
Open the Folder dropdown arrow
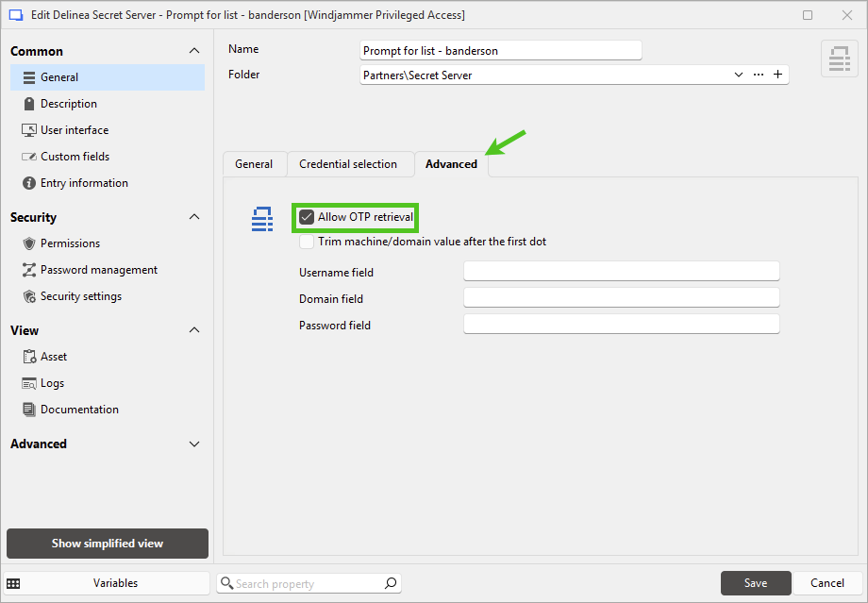739,75
